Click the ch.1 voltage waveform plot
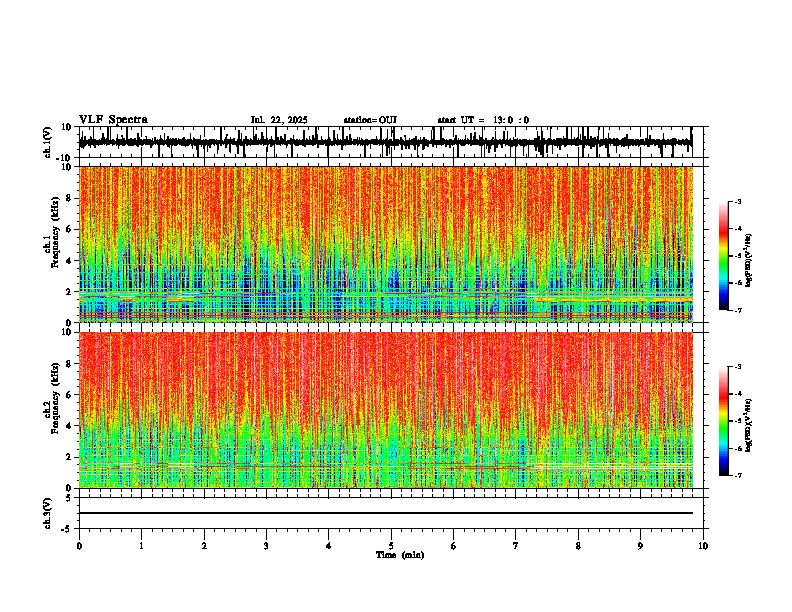The height and width of the screenshot is (612, 792). tap(391, 142)
